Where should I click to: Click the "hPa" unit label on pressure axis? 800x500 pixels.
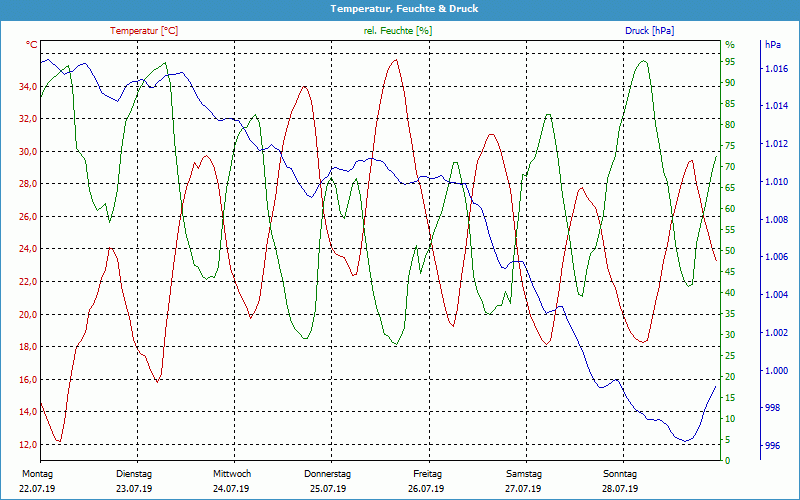(773, 45)
